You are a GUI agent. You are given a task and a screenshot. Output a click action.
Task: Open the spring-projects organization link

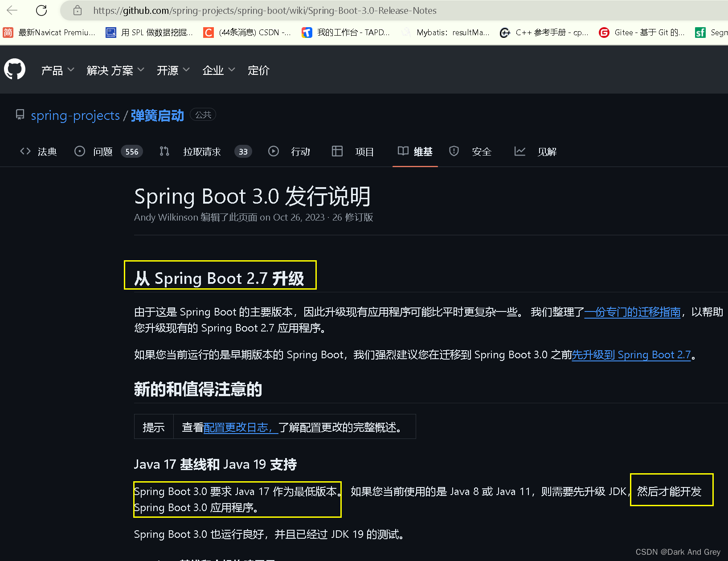(x=75, y=115)
